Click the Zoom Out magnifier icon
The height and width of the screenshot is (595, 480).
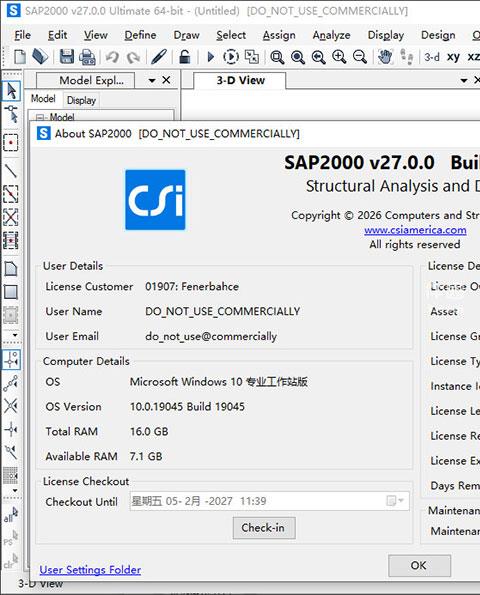pyautogui.click(x=360, y=57)
